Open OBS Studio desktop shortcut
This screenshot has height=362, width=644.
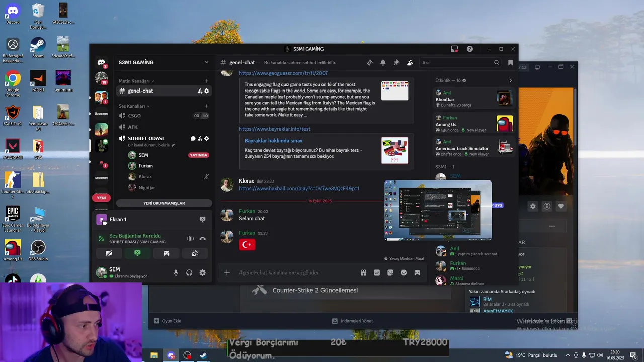(38, 250)
